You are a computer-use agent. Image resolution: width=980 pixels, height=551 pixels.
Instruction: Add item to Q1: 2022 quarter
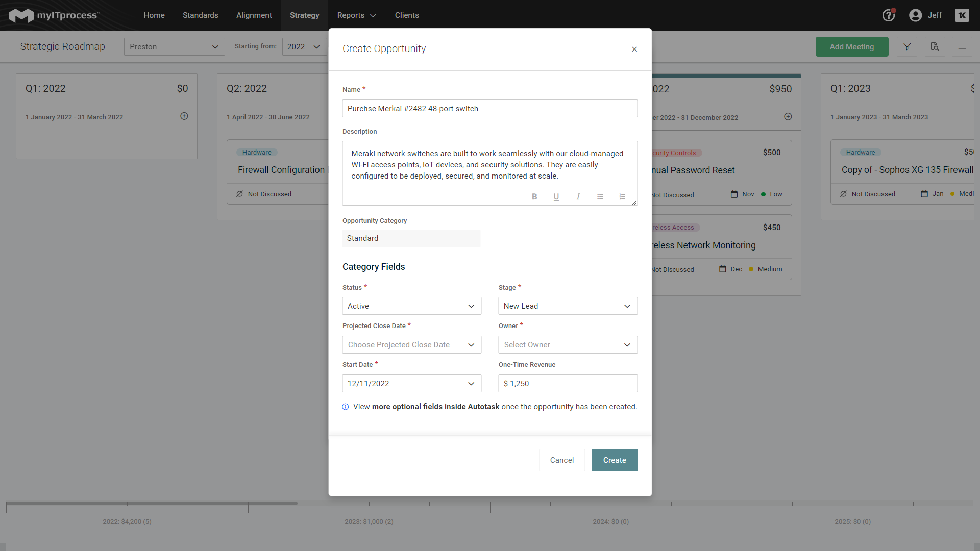point(184,116)
